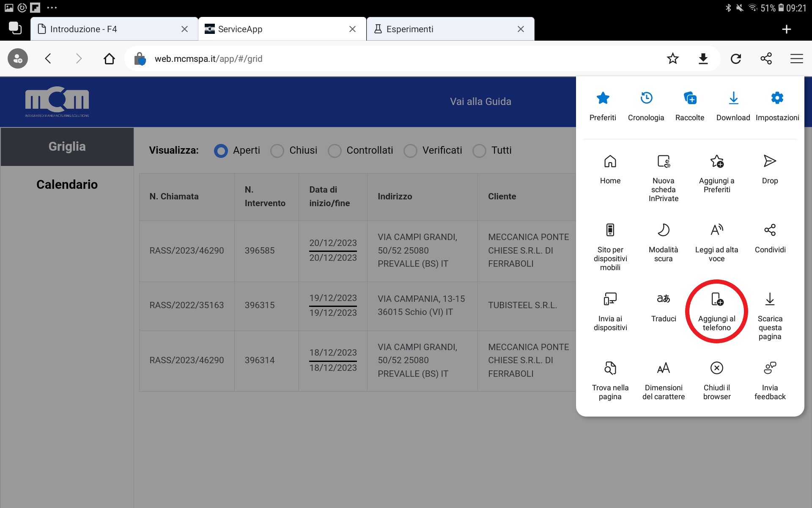Tap Invia ai dispositivi icon
The image size is (812, 508).
(x=610, y=311)
